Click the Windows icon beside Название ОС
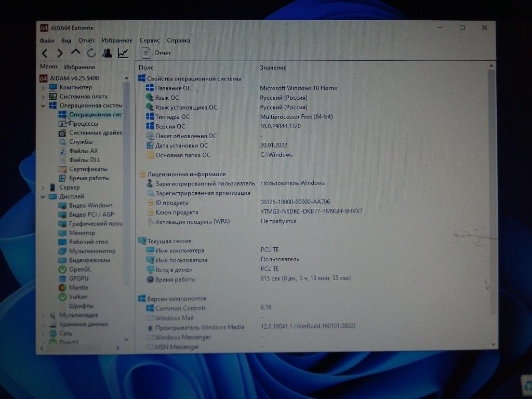The height and width of the screenshot is (399, 532). point(150,88)
